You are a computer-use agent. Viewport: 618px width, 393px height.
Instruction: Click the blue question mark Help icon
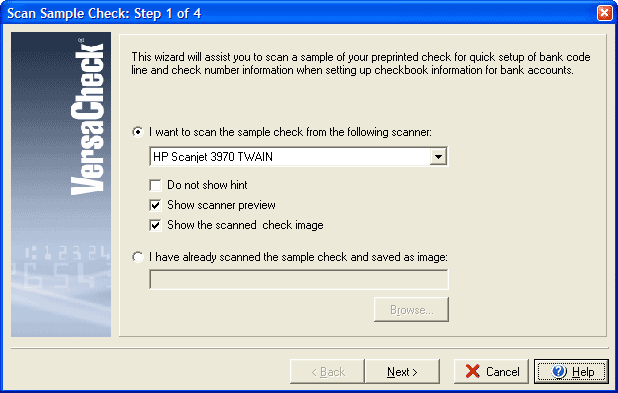pyautogui.click(x=559, y=371)
